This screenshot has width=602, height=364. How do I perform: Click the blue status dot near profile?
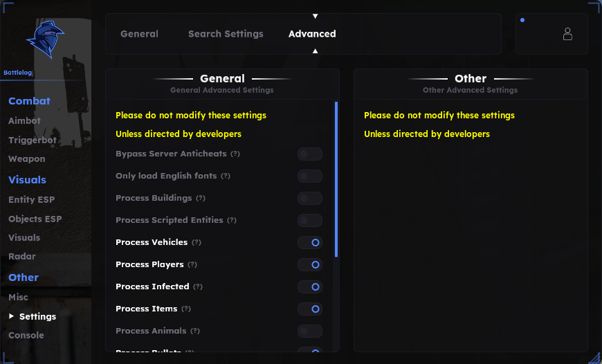[522, 20]
